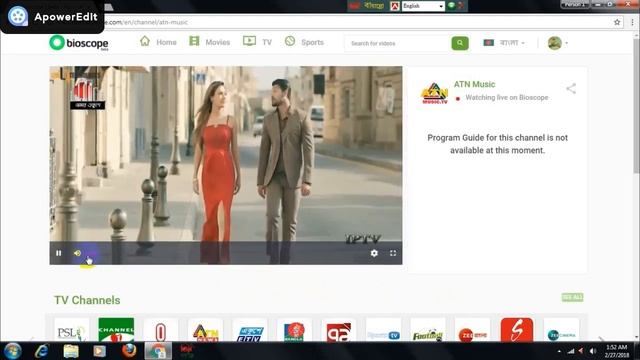The image size is (640, 360).
Task: Select the Football channel thumbnail
Action: 428,330
